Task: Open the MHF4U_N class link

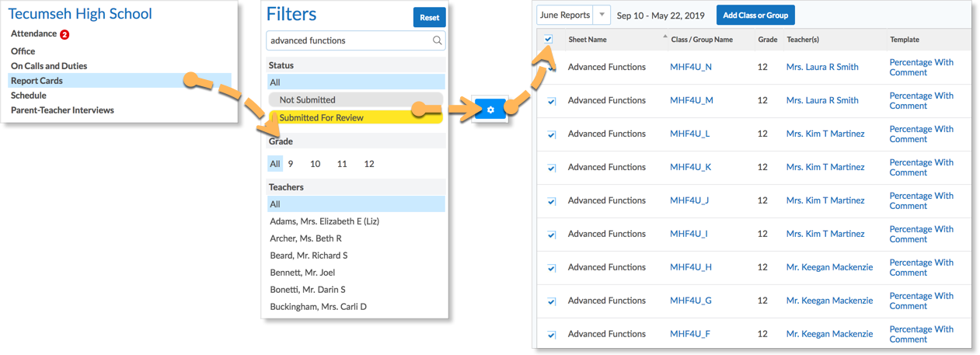Action: (x=691, y=67)
